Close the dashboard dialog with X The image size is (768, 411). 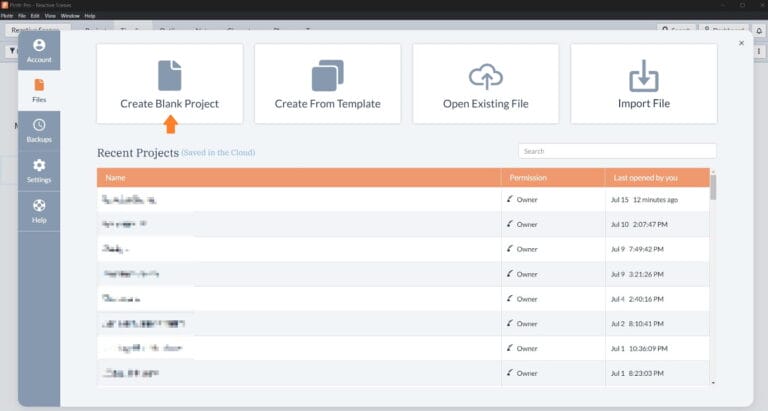pos(741,43)
